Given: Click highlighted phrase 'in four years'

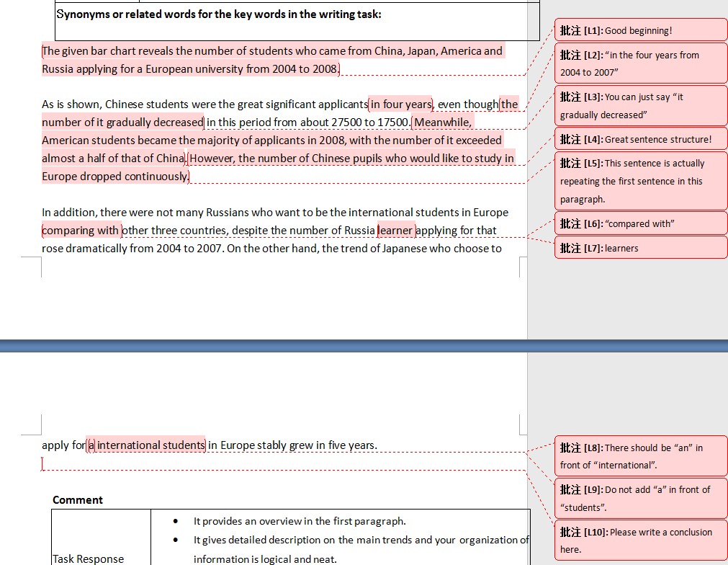Looking at the screenshot, I should [x=401, y=104].
